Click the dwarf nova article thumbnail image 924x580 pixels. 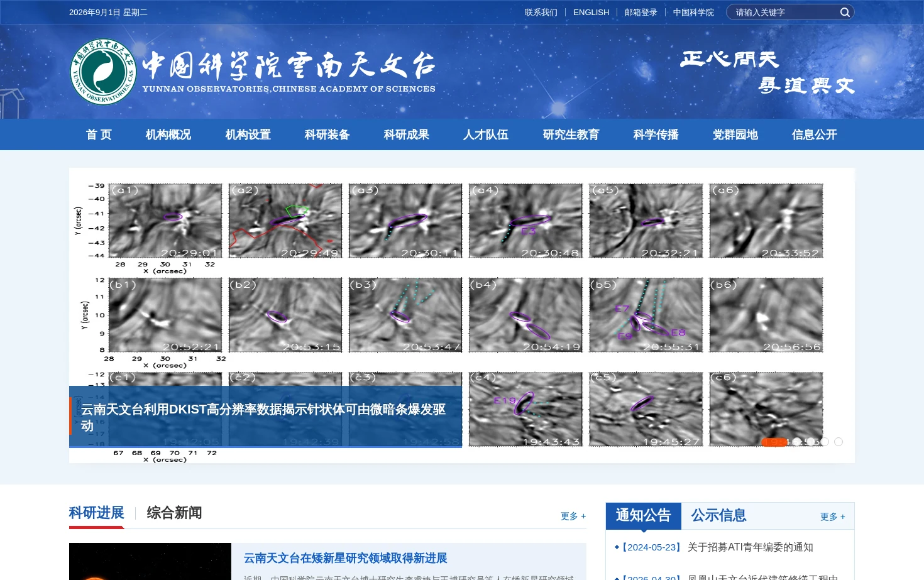[150, 561]
